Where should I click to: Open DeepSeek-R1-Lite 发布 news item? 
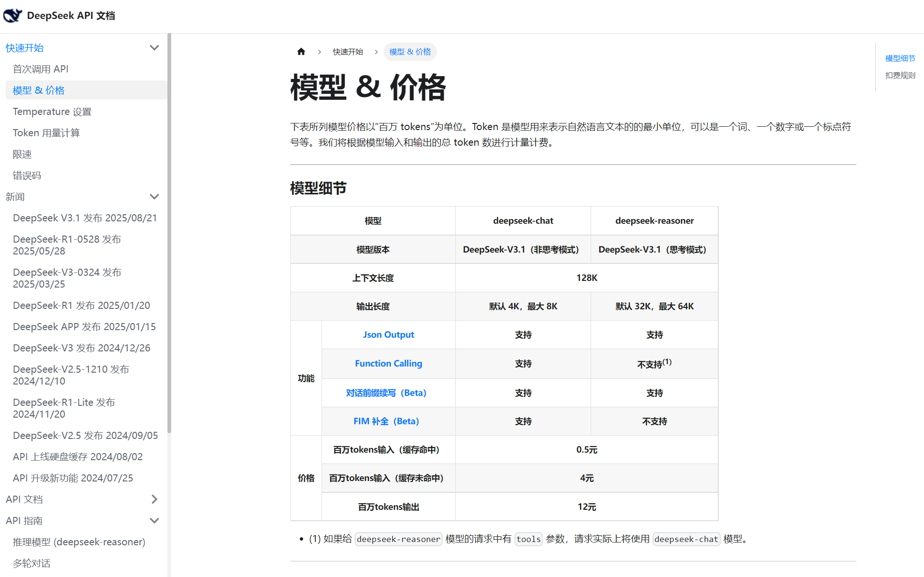pyautogui.click(x=64, y=408)
